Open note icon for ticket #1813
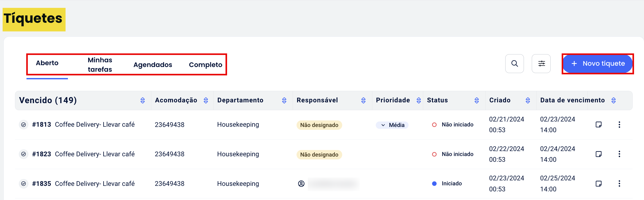The image size is (644, 200). (x=599, y=125)
